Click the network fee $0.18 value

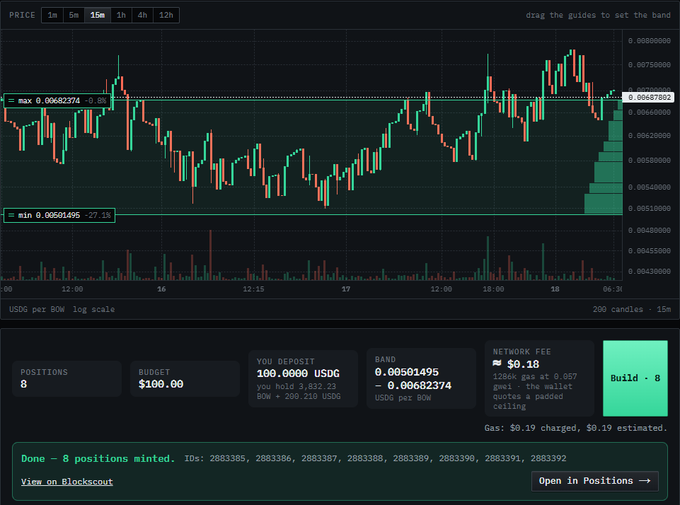point(516,364)
